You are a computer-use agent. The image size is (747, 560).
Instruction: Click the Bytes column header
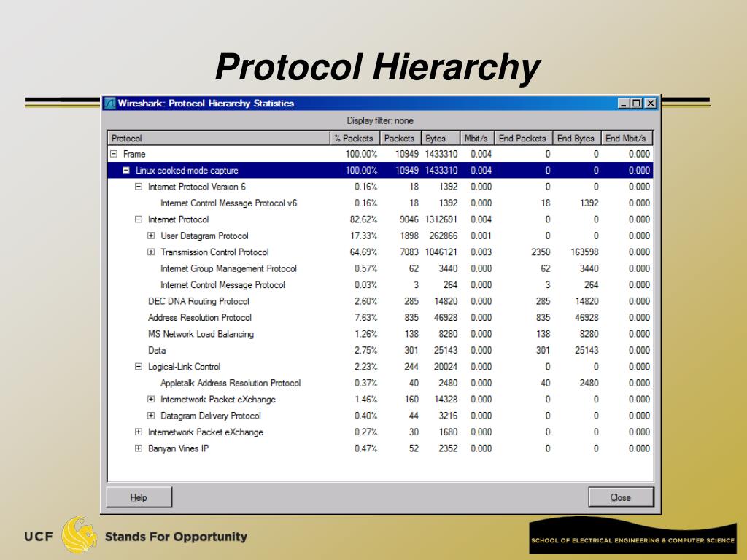436,138
